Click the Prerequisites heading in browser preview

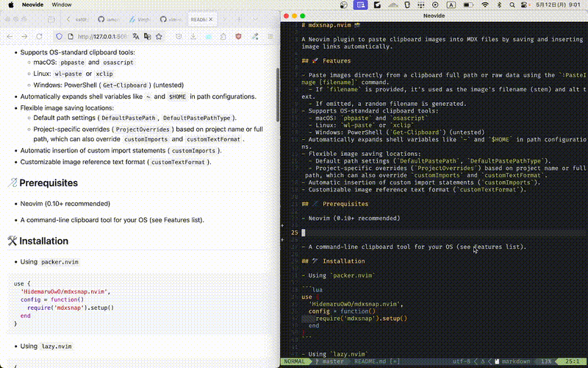coord(49,183)
